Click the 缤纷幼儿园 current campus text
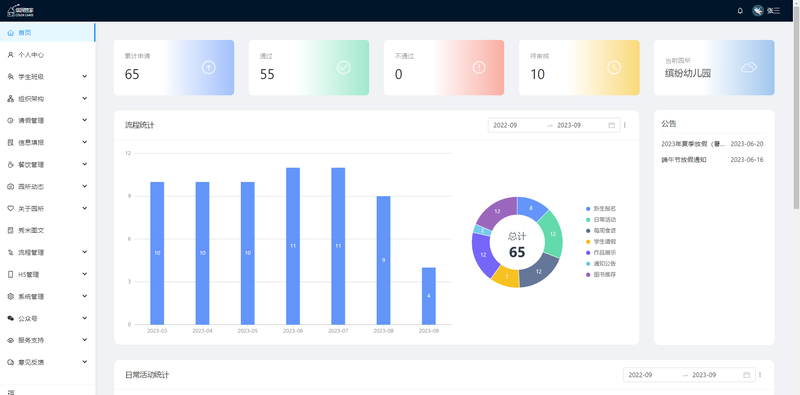 (x=688, y=73)
